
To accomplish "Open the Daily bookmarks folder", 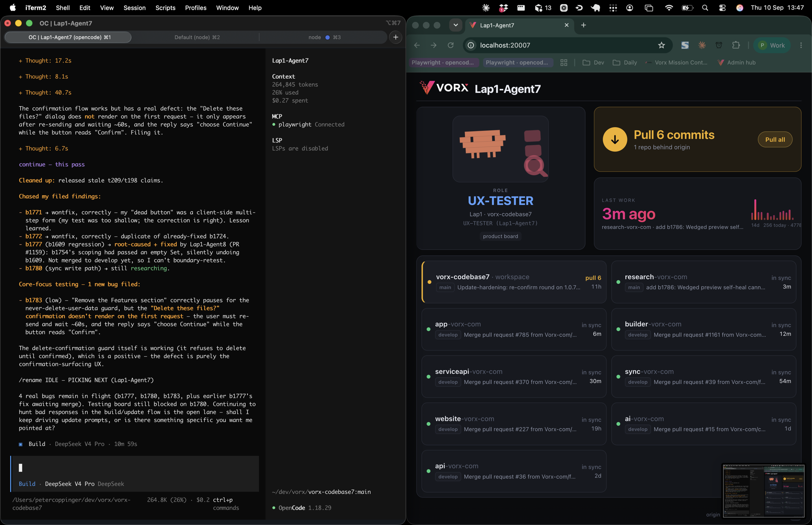I will tap(625, 63).
